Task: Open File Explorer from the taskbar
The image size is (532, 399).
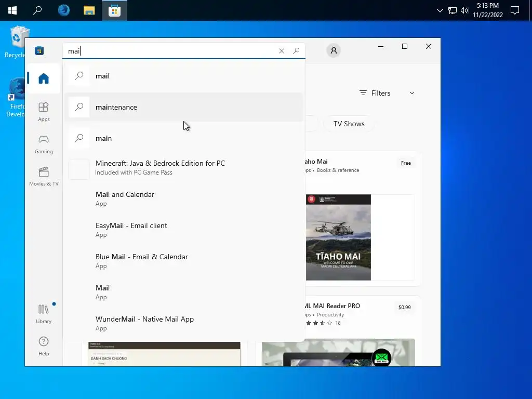Action: (89, 10)
